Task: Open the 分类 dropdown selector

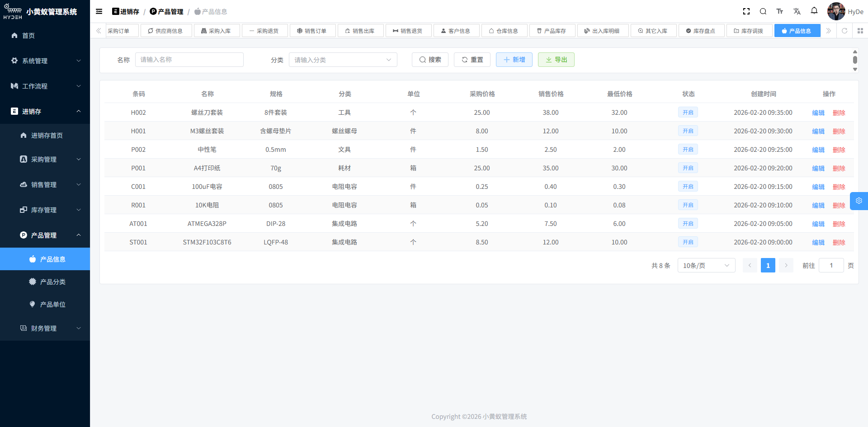Action: tap(343, 60)
